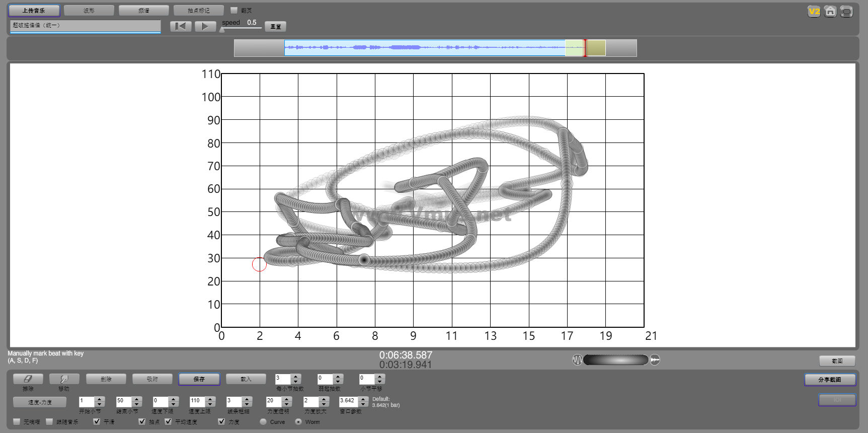The image size is (868, 433).
Task: Toggle the 跟随音乐 checkbox
Action: point(49,421)
